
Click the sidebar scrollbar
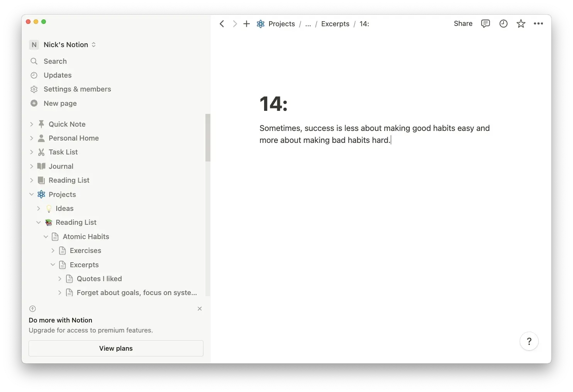208,137
